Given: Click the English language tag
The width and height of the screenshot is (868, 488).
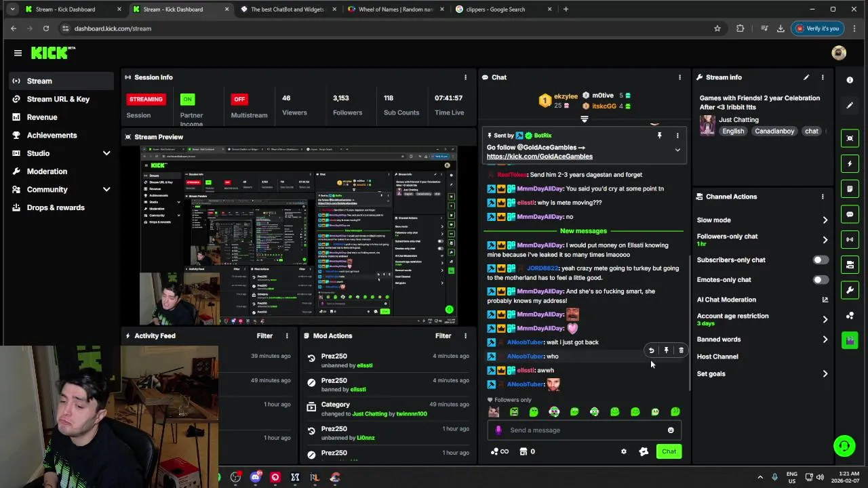Looking at the screenshot, I should (x=733, y=131).
